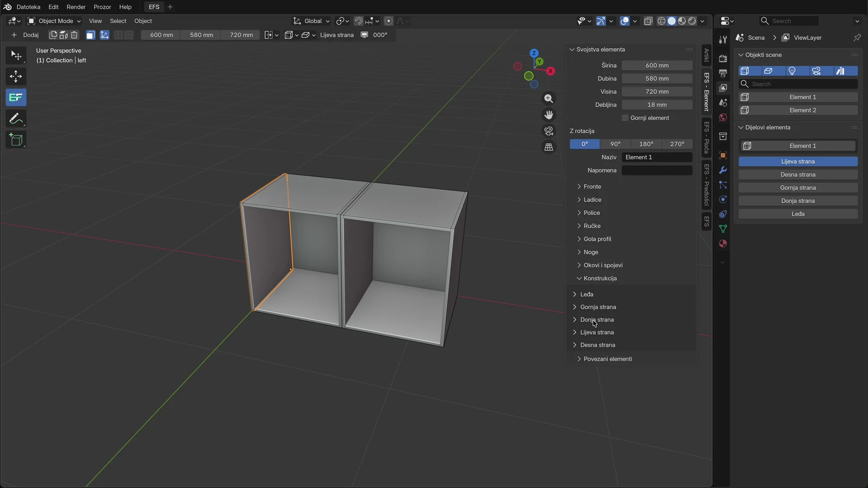Click the Desna strana button in Dijelovi elementa
The image size is (868, 488).
[798, 175]
